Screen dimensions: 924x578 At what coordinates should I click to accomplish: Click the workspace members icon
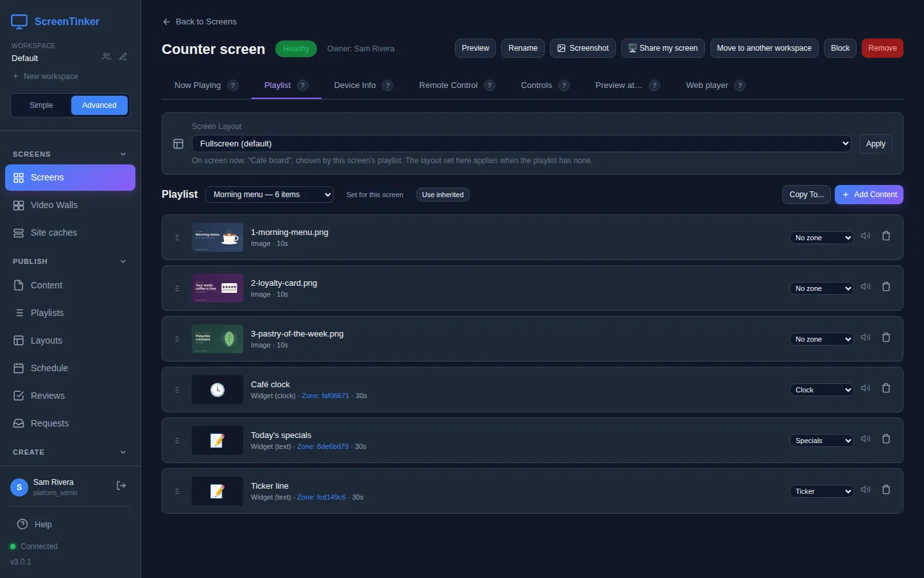pyautogui.click(x=107, y=57)
